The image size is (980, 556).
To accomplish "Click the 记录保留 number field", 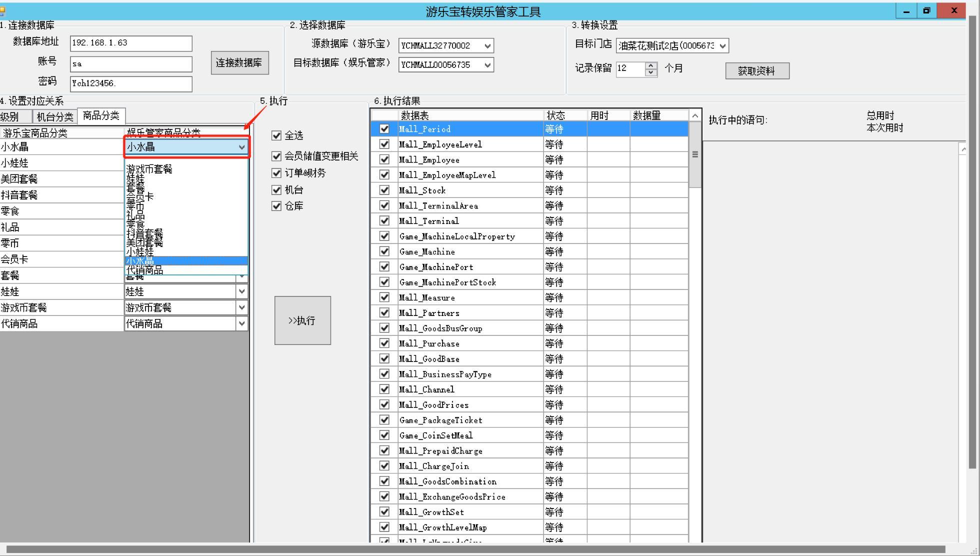I will coord(630,69).
